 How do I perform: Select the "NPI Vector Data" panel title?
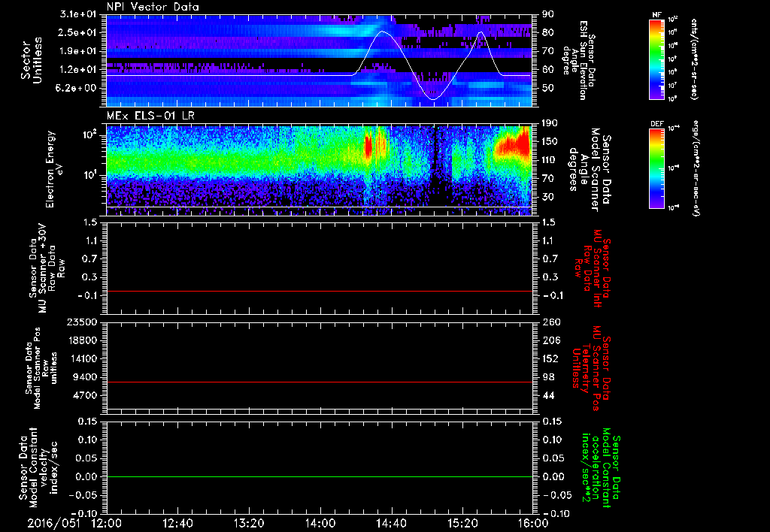tap(153, 7)
